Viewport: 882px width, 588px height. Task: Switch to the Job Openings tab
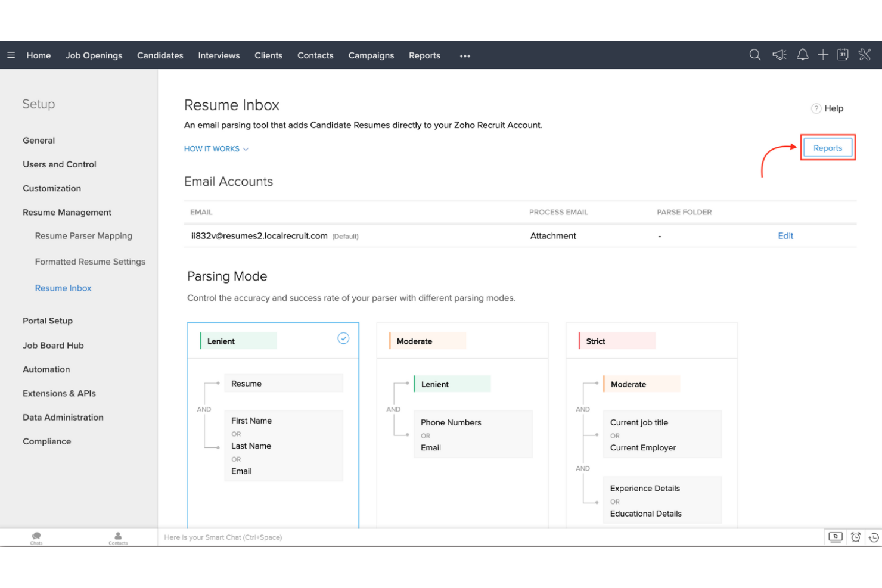click(94, 55)
